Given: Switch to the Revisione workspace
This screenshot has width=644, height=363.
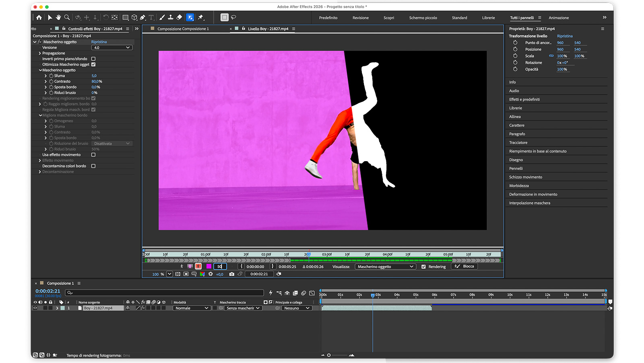Looking at the screenshot, I should click(361, 18).
